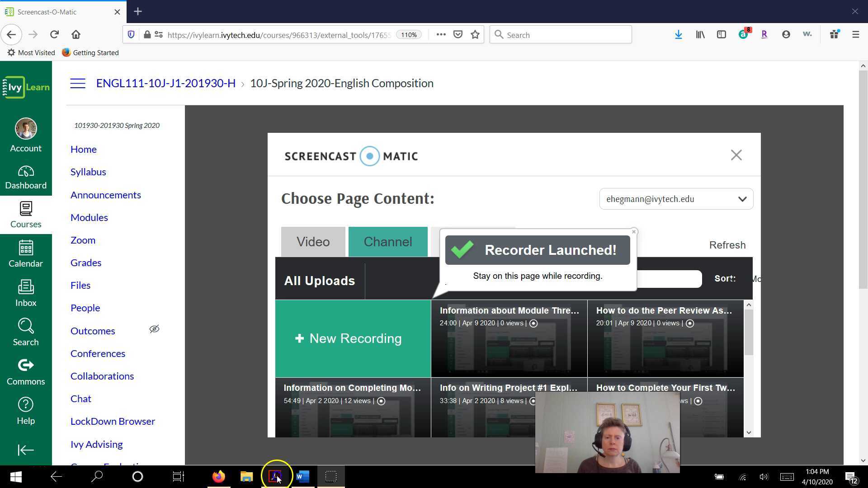The width and height of the screenshot is (868, 488).
Task: Click the Refresh link
Action: 727,245
